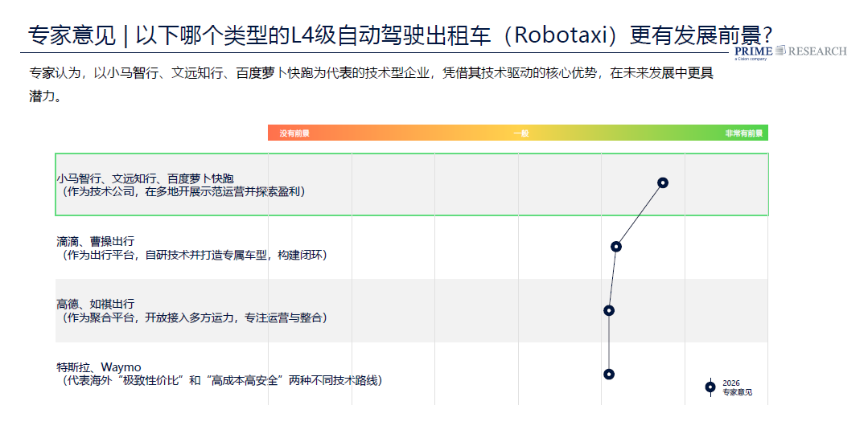
Task: Click the legend marker icon for 2026 专家意见
Action: [x=710, y=387]
